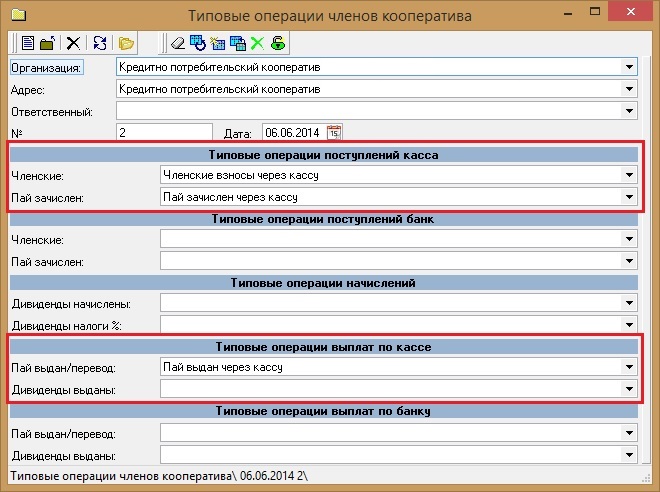Open Пай выдан/перевод dropdown under выплат по кассе
The image size is (660, 492).
629,367
